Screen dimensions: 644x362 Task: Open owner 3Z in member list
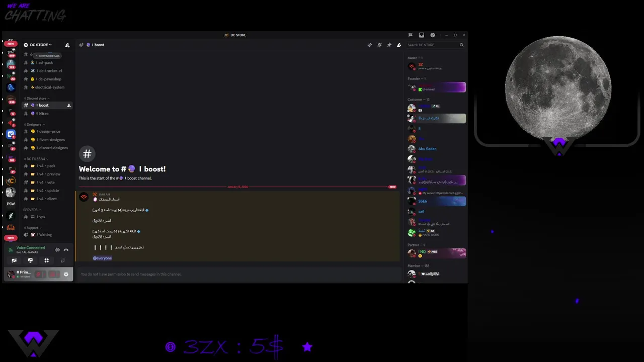pos(436,66)
